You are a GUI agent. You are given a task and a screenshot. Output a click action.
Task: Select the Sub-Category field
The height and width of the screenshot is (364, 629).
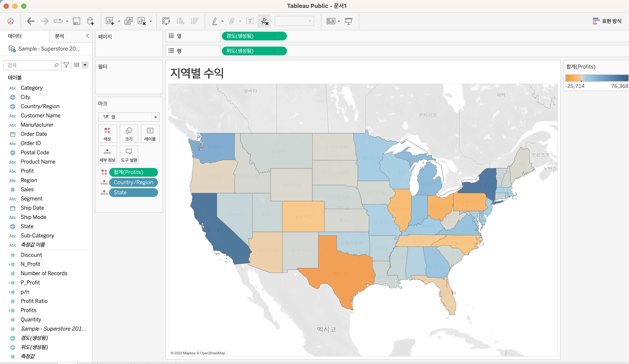pyautogui.click(x=37, y=236)
